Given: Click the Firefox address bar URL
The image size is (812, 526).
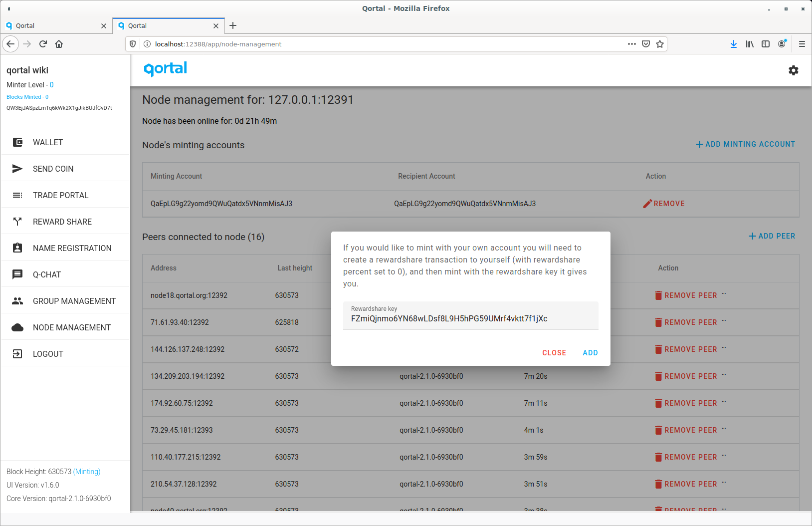Looking at the screenshot, I should 218,44.
